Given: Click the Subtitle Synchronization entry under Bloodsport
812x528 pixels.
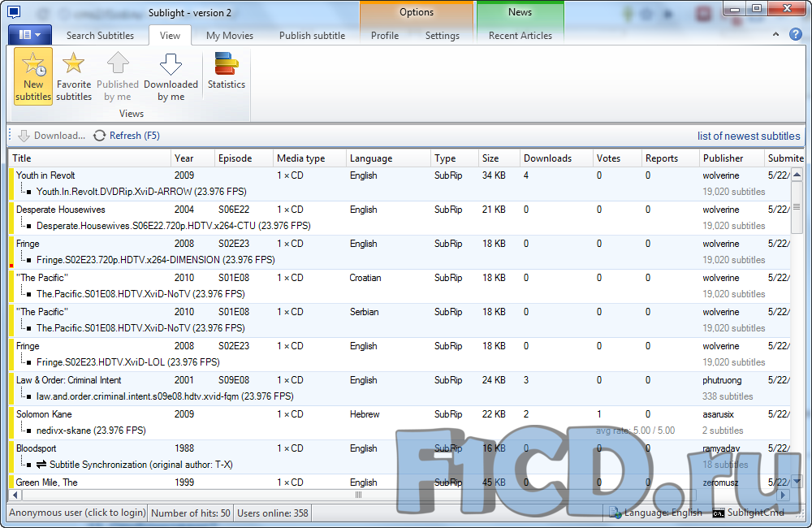Looking at the screenshot, I should click(x=134, y=465).
